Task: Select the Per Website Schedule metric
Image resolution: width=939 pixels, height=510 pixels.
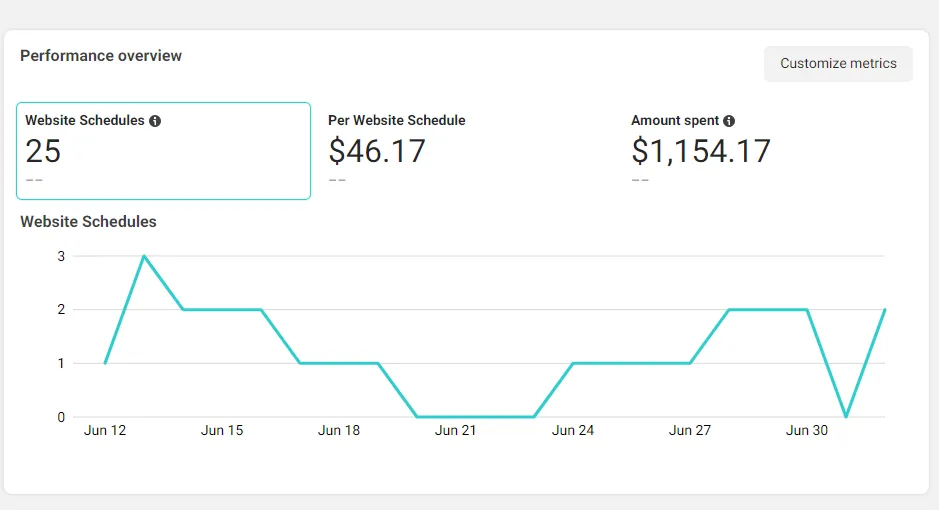Action: 396,120
